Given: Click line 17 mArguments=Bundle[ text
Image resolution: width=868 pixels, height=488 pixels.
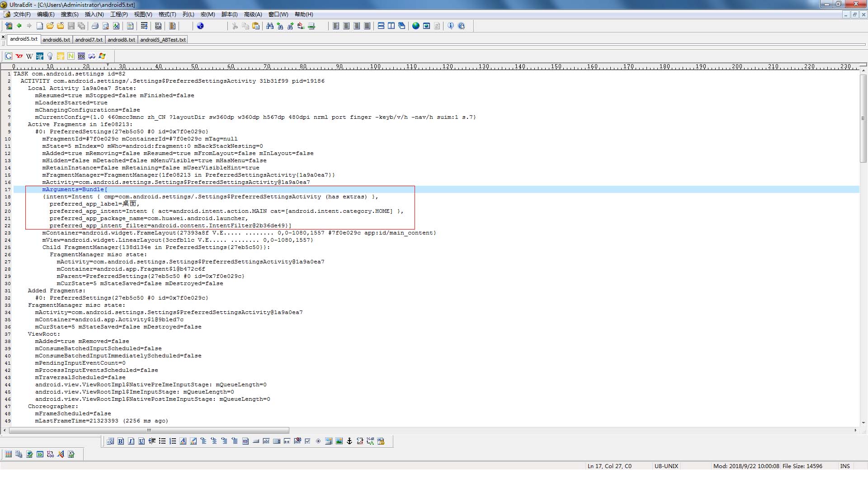Looking at the screenshot, I should coord(75,189).
